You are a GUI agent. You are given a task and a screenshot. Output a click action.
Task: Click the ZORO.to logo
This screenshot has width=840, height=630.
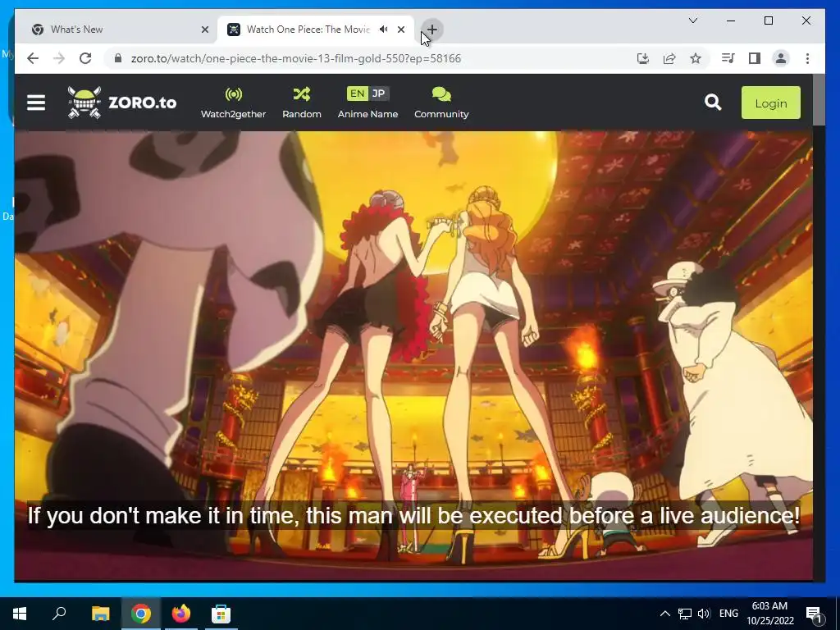pyautogui.click(x=122, y=103)
